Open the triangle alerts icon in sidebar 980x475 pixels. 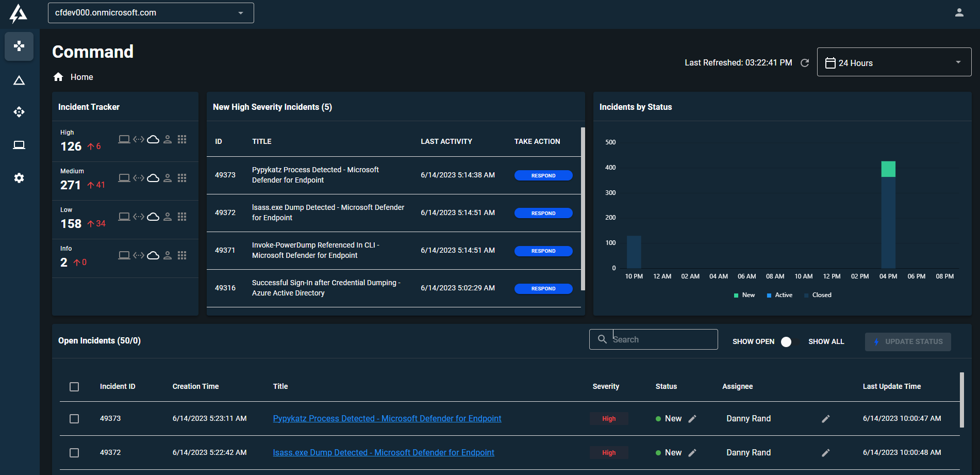(x=19, y=80)
